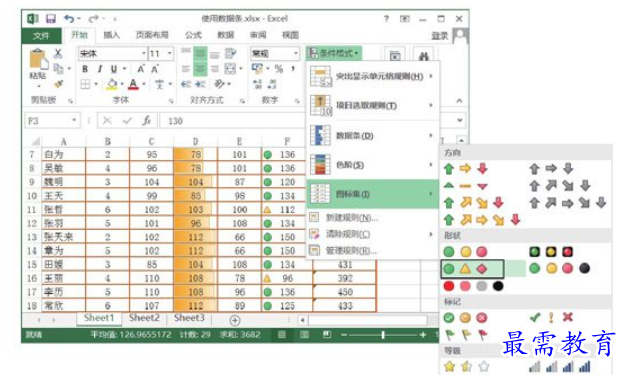
Task: Apply the yellow fill color bucket
Action: pos(112,84)
